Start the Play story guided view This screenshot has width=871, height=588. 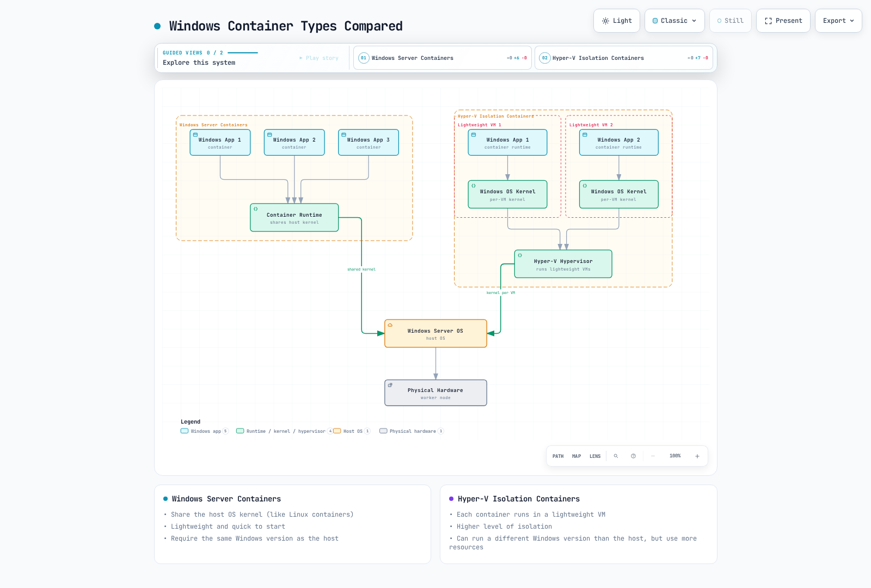tap(319, 58)
